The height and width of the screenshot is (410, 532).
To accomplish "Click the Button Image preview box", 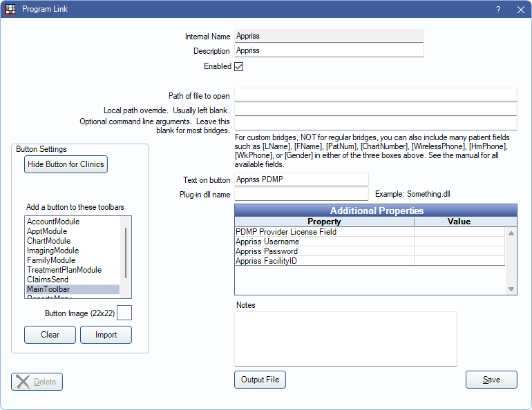I will point(124,313).
